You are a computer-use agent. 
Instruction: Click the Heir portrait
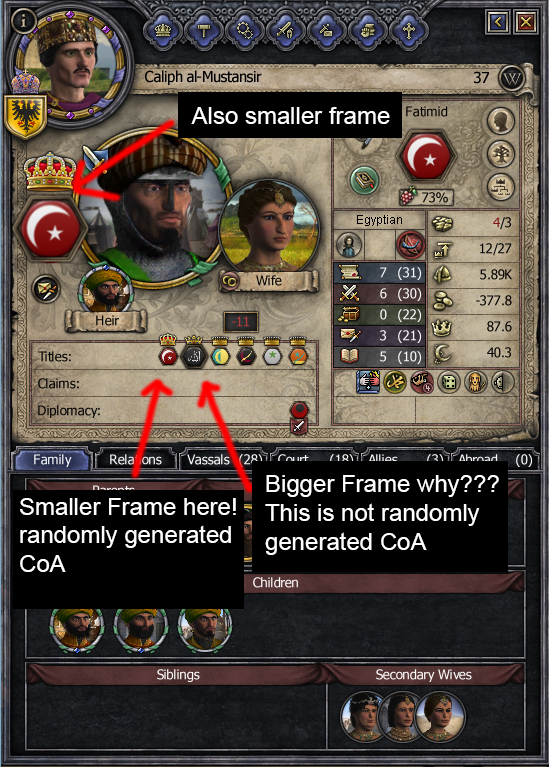(106, 291)
